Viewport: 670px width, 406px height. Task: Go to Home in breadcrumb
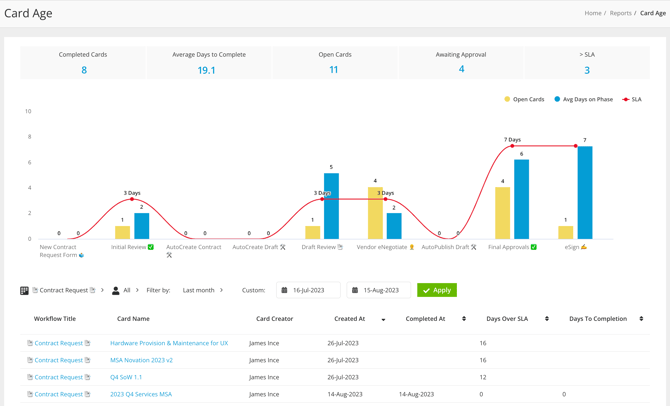click(593, 13)
